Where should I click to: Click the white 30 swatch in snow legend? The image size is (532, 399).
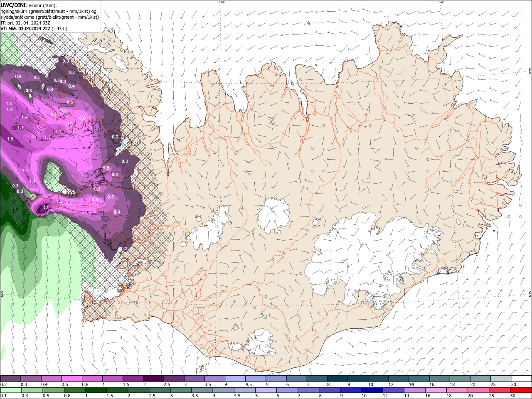521,378
